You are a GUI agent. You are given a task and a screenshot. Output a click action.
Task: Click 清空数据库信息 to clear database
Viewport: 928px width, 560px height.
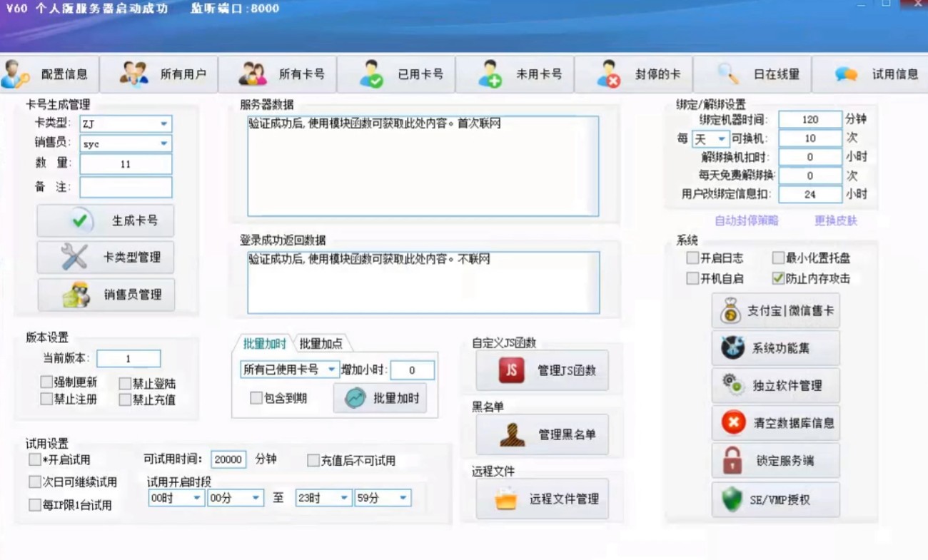coord(776,422)
